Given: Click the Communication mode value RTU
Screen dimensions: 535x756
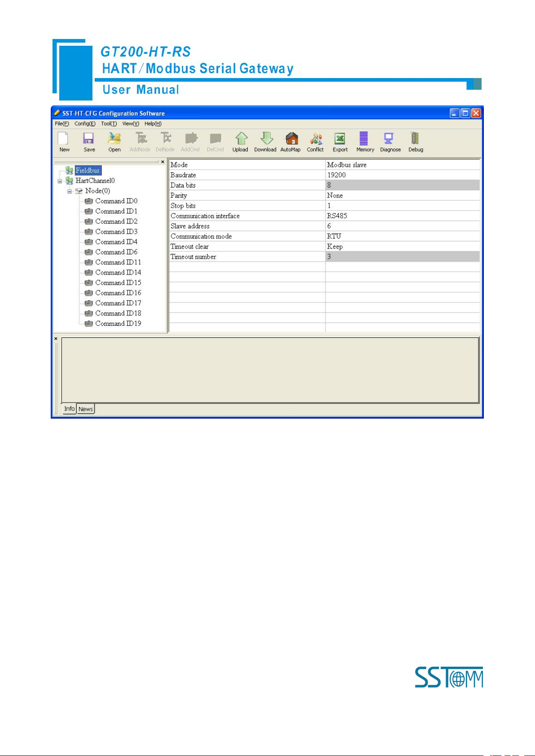Looking at the screenshot, I should tap(403, 236).
